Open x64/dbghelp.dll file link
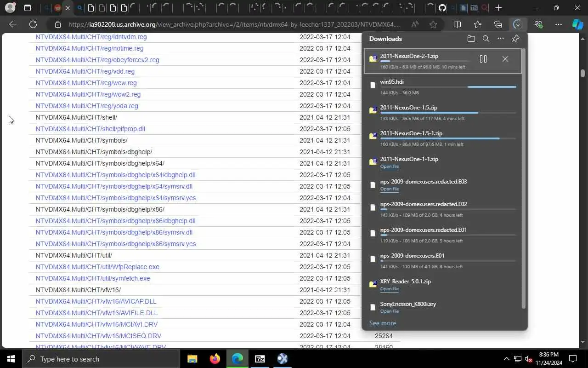Screen dimensions: 588x368 (x=115, y=175)
